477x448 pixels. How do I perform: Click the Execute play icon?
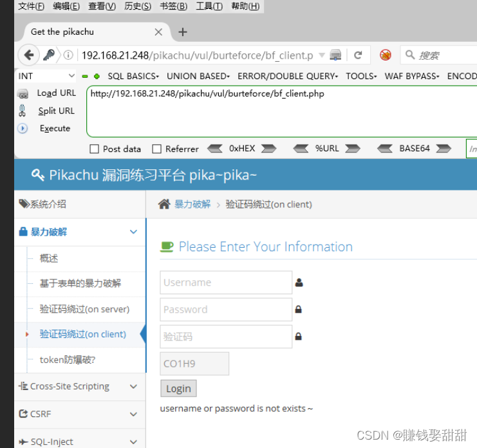(x=23, y=128)
